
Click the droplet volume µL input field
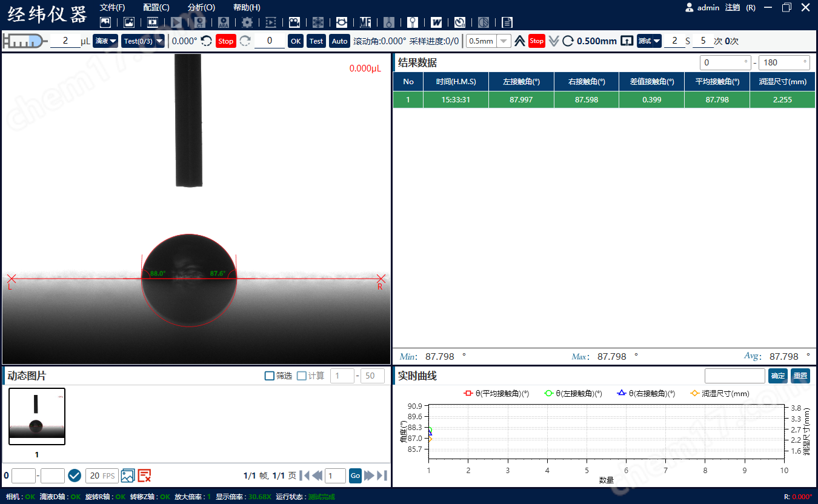pos(64,41)
